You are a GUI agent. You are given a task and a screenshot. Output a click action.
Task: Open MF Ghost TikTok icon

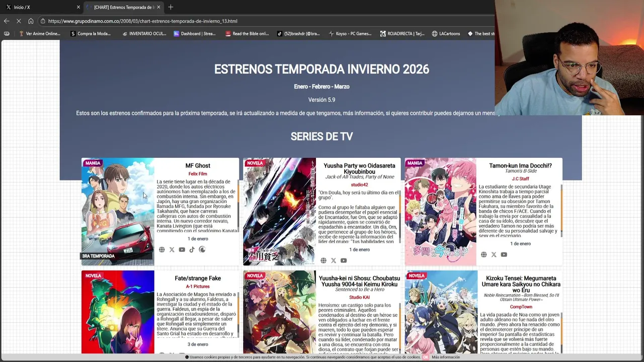192,250
